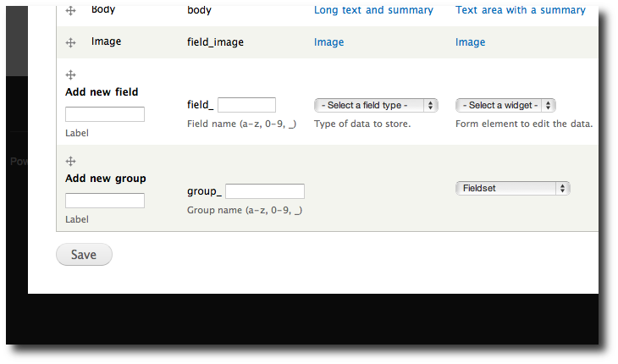Focus the Add new group label input
The width and height of the screenshot is (618, 364).
point(105,201)
